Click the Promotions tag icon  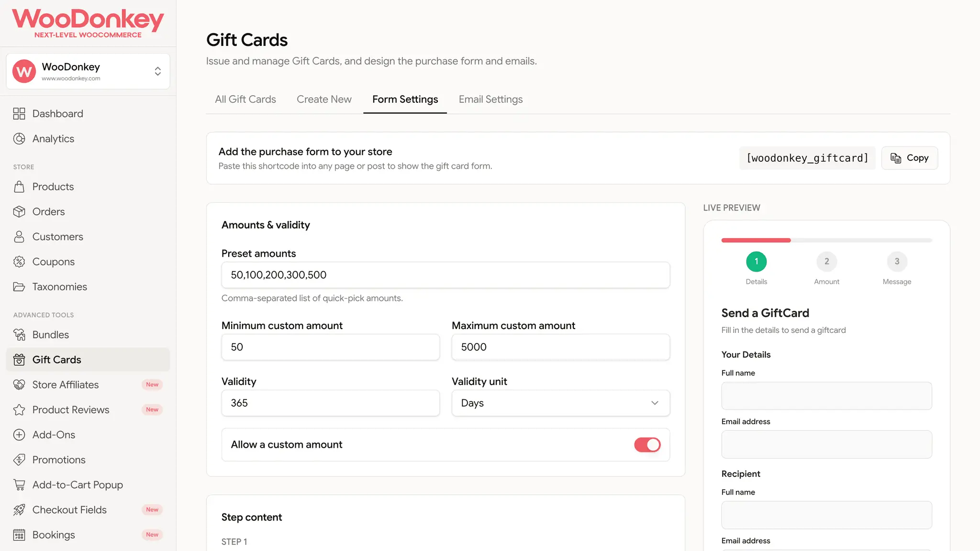click(x=19, y=460)
